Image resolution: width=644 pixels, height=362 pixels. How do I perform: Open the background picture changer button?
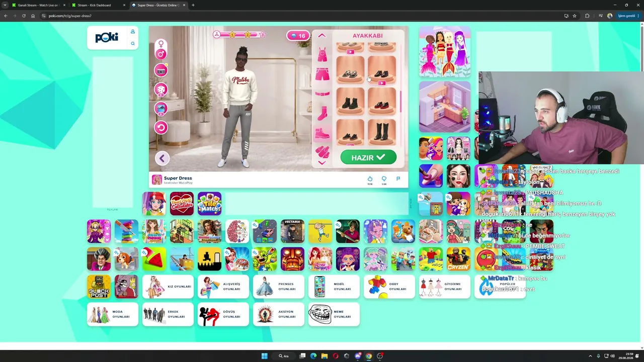(x=161, y=108)
